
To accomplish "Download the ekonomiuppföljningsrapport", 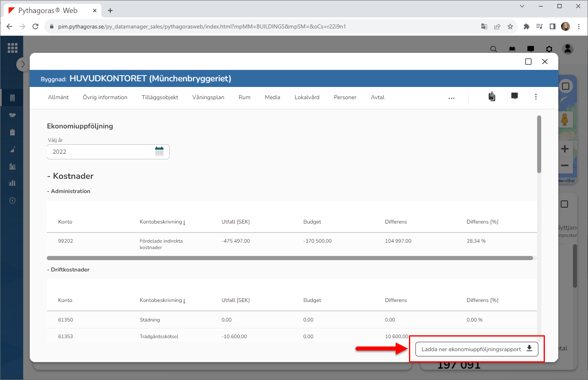I will (x=477, y=349).
